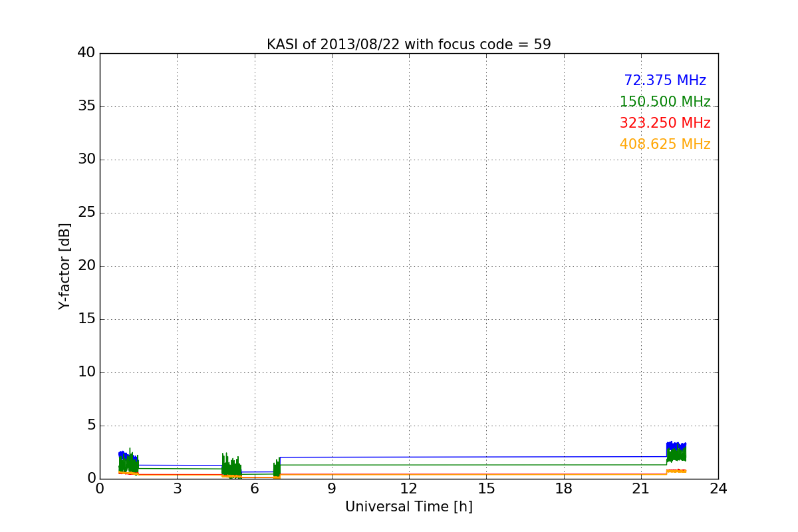Click the x-axis tick label '9'
The width and height of the screenshot is (798, 532).
coord(332,489)
